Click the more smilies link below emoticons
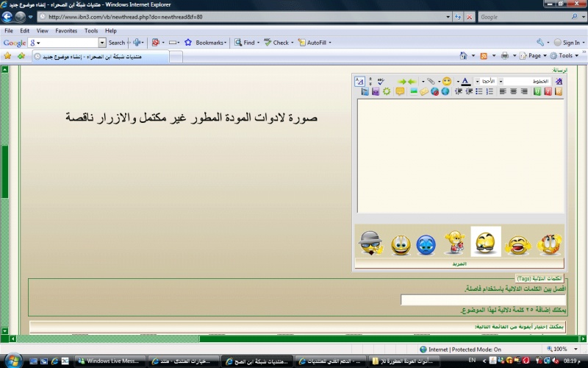 coord(459,263)
